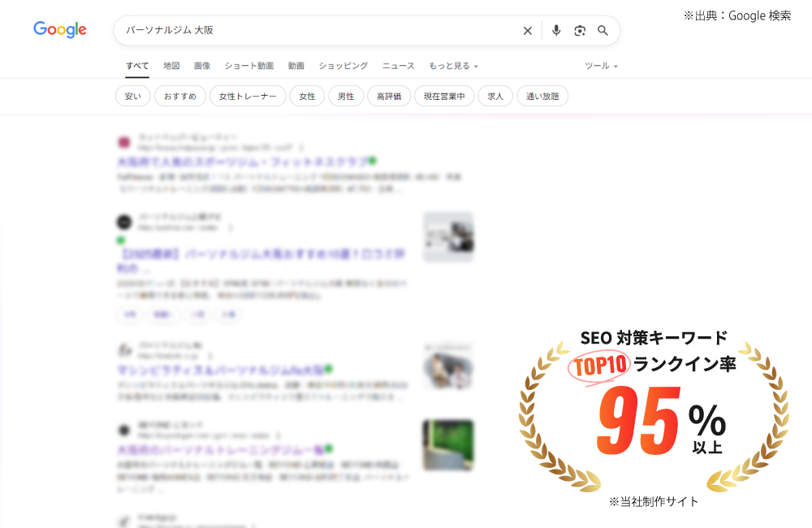This screenshot has height=528, width=812.
Task: Open the 画像 results tab
Action: tap(202, 66)
